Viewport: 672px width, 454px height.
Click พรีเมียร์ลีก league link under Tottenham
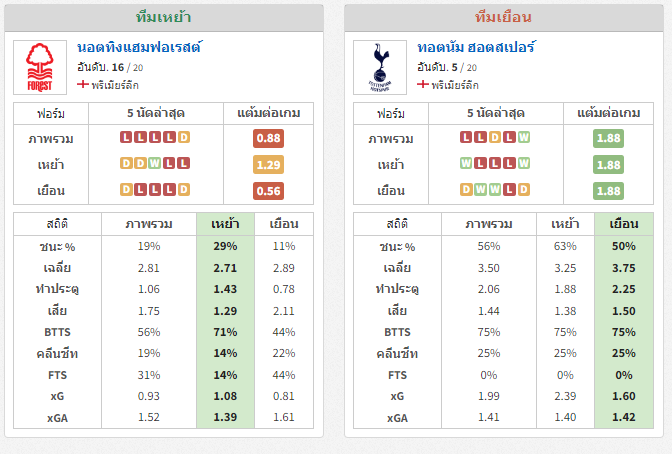click(x=455, y=85)
